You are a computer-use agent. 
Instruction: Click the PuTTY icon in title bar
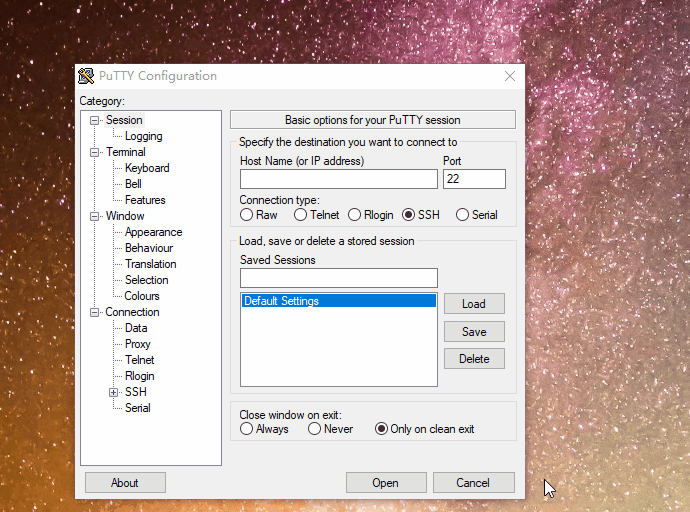tap(86, 76)
